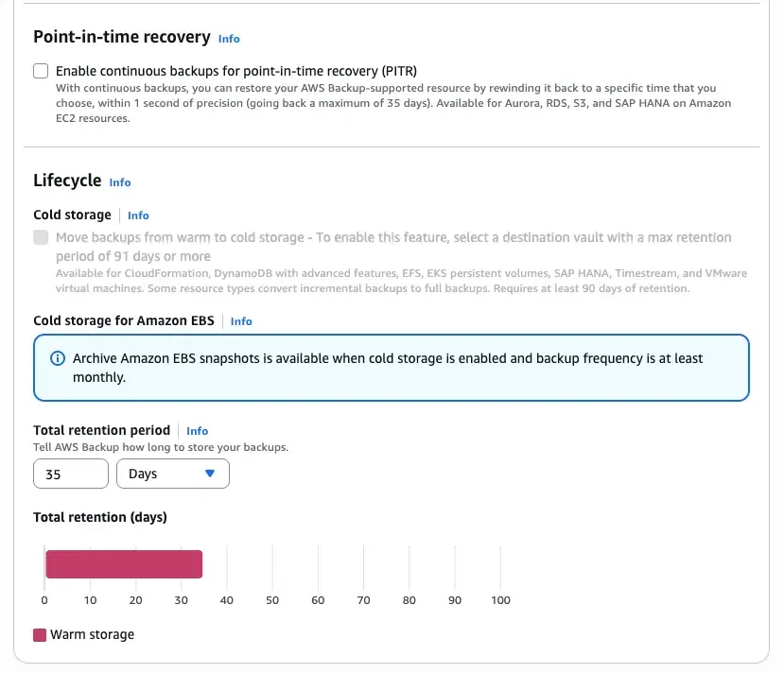Click the Warm storage legend label text
Screen dimensions: 784x673
coord(93,635)
